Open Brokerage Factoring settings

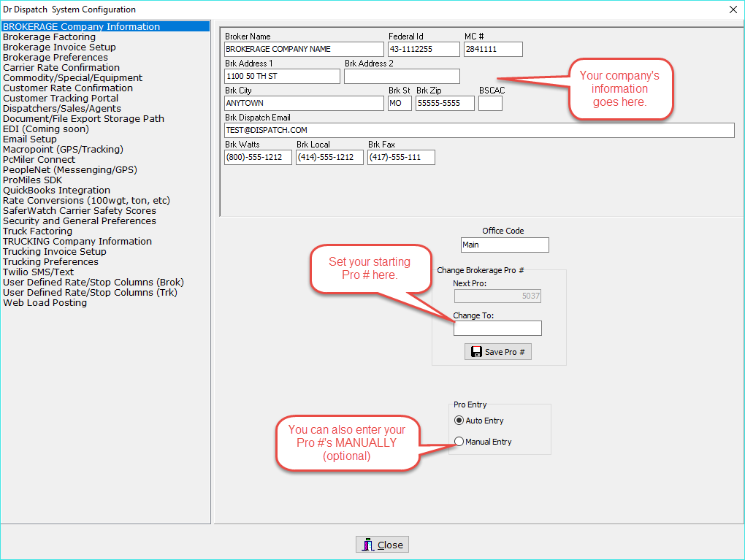coord(50,37)
